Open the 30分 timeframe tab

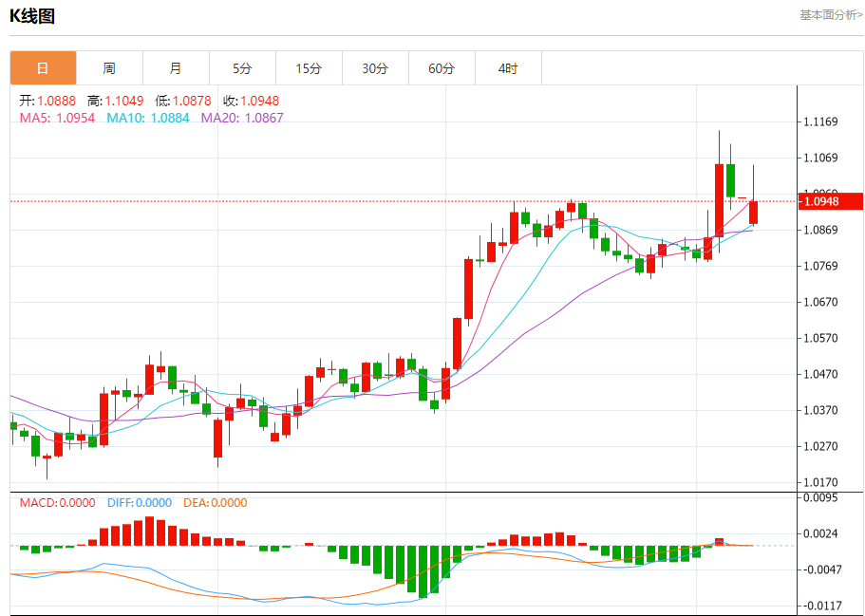(375, 68)
